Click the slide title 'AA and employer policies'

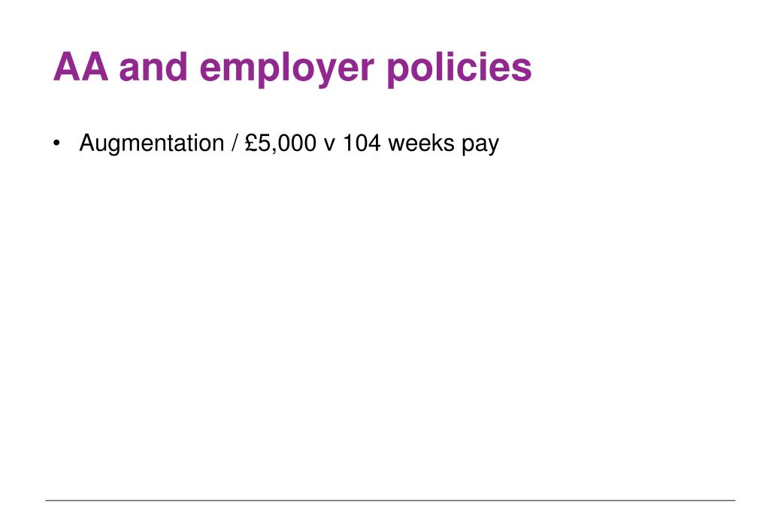click(292, 68)
